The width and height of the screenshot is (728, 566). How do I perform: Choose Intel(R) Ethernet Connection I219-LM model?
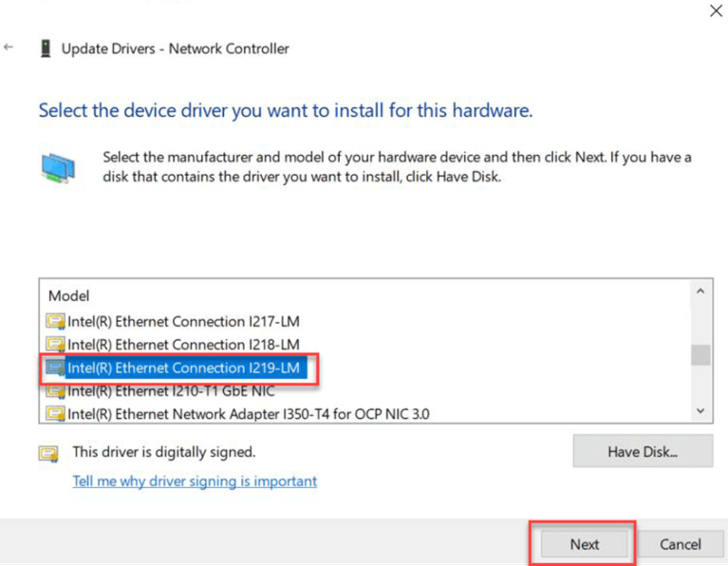(183, 368)
